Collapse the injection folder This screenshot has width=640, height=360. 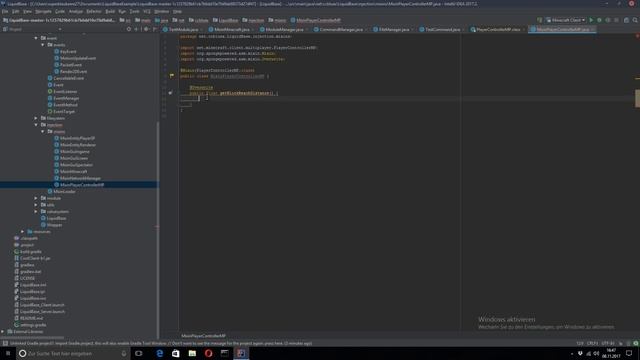point(36,125)
